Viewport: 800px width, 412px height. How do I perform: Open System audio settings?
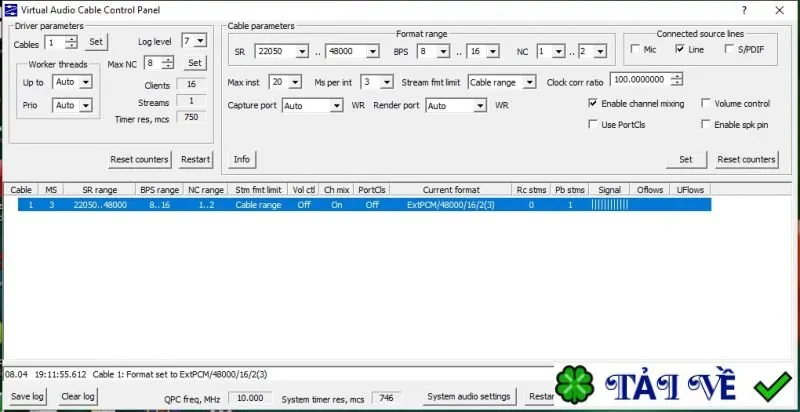click(469, 396)
